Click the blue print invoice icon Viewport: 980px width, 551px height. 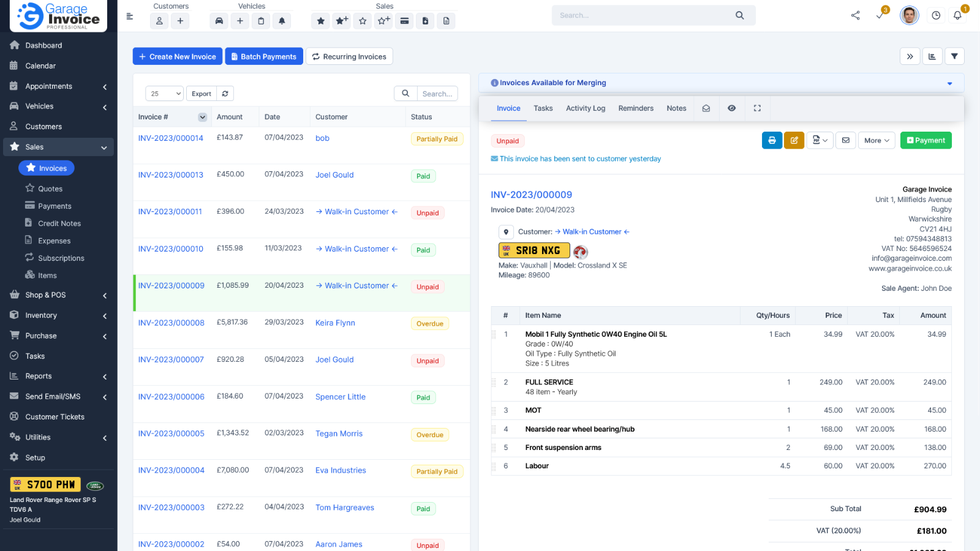tap(772, 140)
